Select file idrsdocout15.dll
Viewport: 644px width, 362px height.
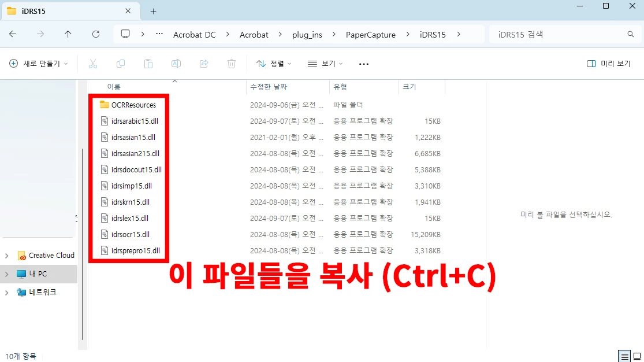(x=136, y=169)
